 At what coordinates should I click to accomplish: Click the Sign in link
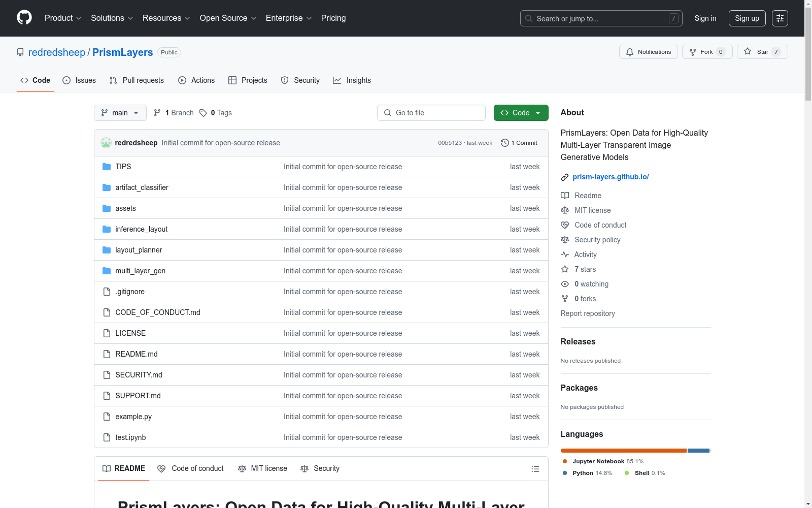705,18
